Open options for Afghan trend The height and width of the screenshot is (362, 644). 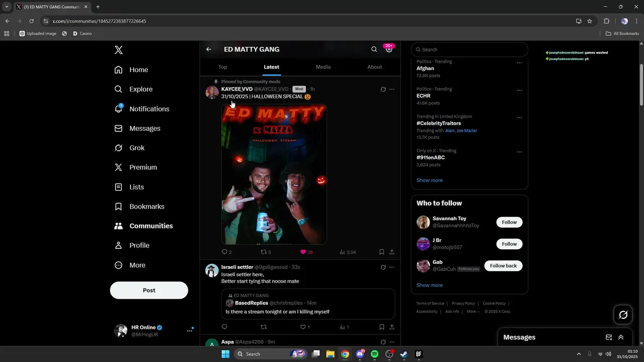(x=519, y=63)
